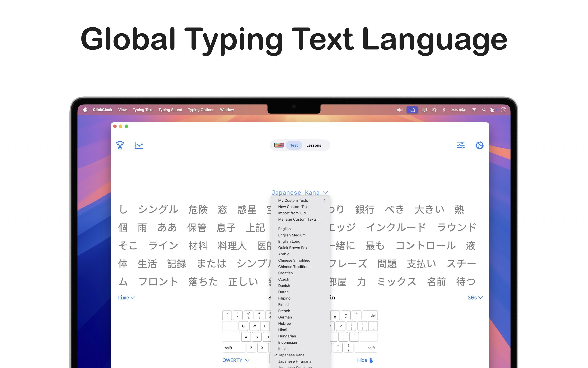Open the 30s duration dropdown
The image size is (588, 368).
pyautogui.click(x=475, y=298)
